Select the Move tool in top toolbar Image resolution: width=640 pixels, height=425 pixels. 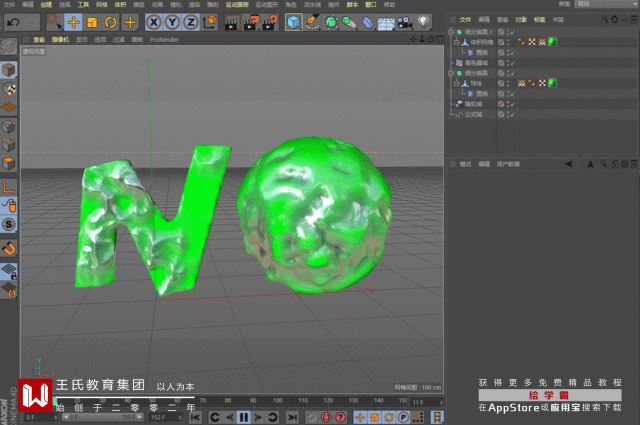click(73, 22)
